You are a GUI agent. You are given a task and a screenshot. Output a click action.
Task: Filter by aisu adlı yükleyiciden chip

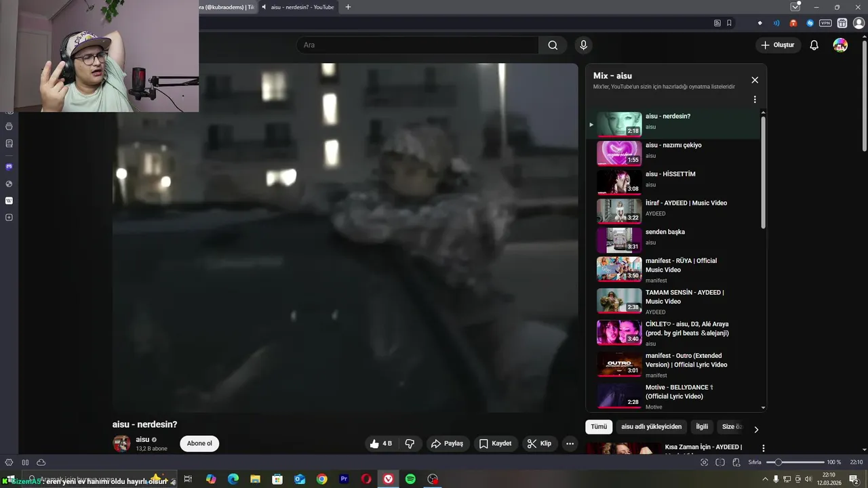pyautogui.click(x=652, y=427)
